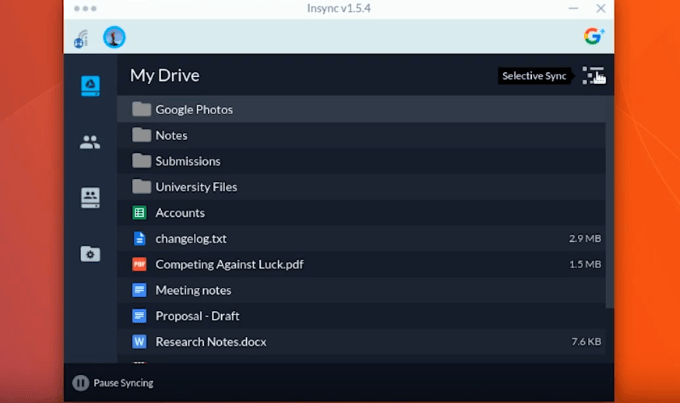
Task: Click the 7.6 KB size value
Action: (x=586, y=342)
